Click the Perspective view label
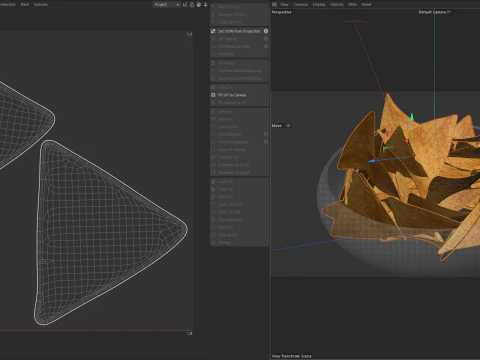 click(x=282, y=12)
